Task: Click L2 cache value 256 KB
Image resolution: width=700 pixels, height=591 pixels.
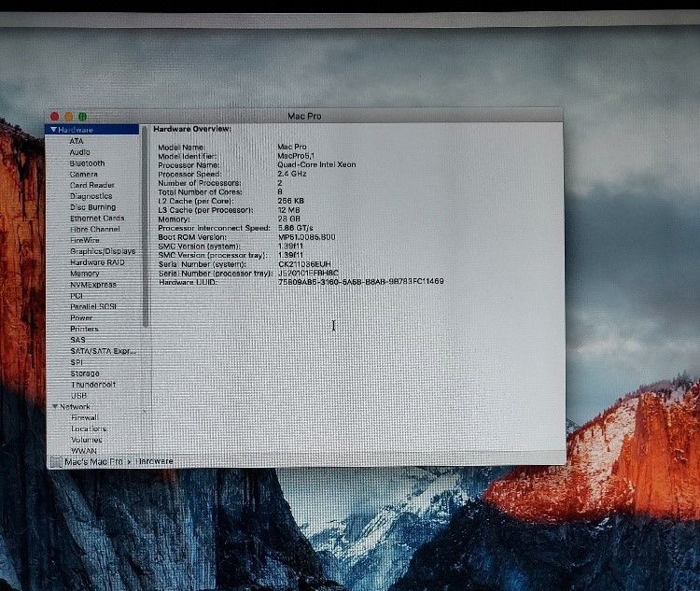Action: (290, 201)
